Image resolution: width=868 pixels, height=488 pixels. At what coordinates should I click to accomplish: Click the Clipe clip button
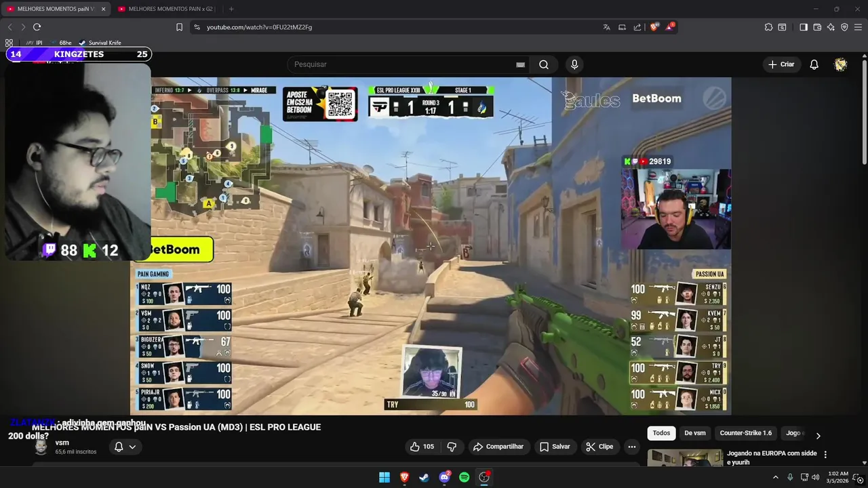[x=599, y=447]
